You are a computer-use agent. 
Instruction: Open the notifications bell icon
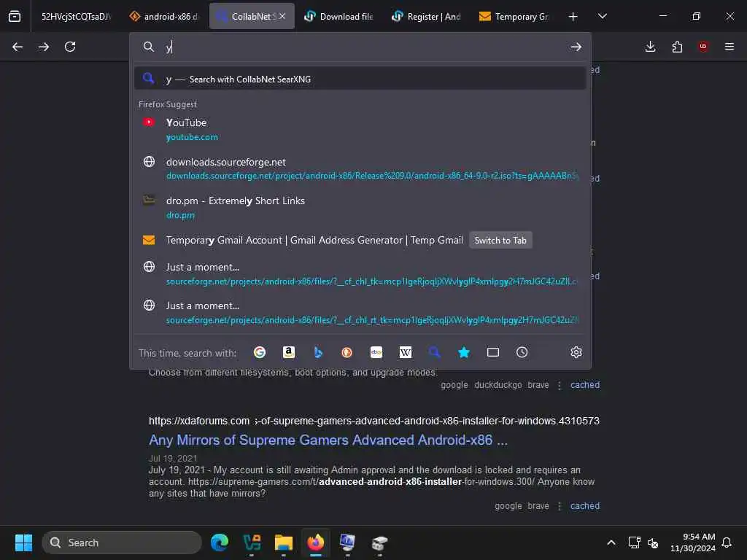click(x=727, y=542)
